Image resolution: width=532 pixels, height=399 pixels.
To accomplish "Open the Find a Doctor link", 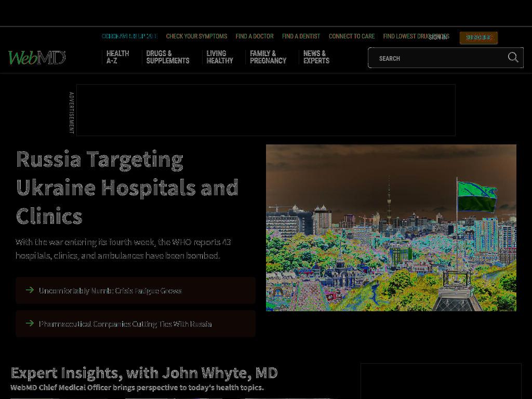I will pyautogui.click(x=255, y=36).
